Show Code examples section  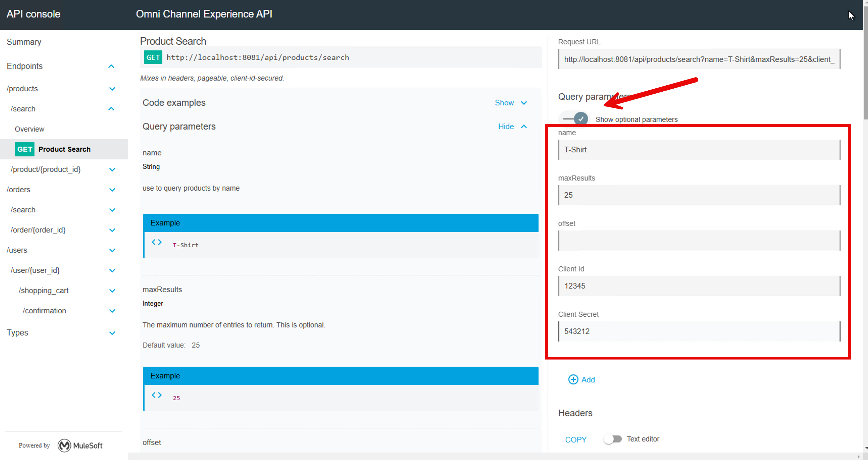[x=511, y=103]
